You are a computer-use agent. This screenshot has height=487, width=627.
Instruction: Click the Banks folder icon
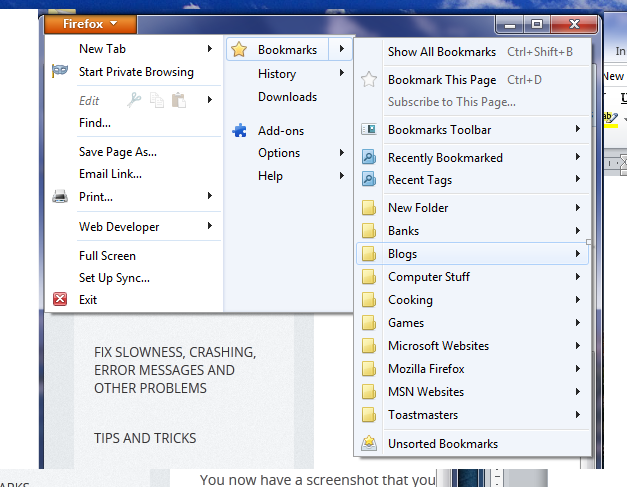point(369,231)
